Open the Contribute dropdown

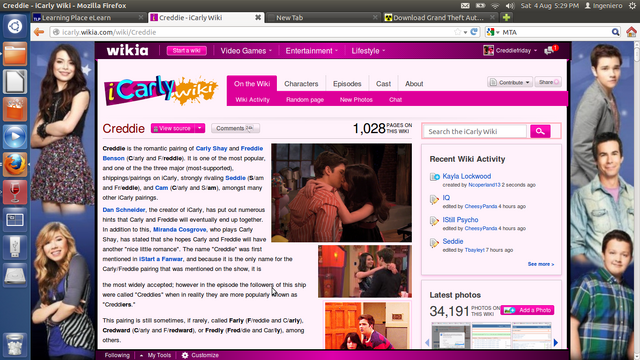(x=510, y=82)
